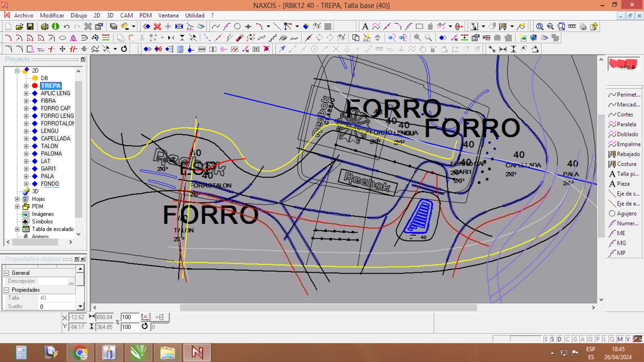
Task: Toggle the M status bar indicator
Action: pos(620,339)
